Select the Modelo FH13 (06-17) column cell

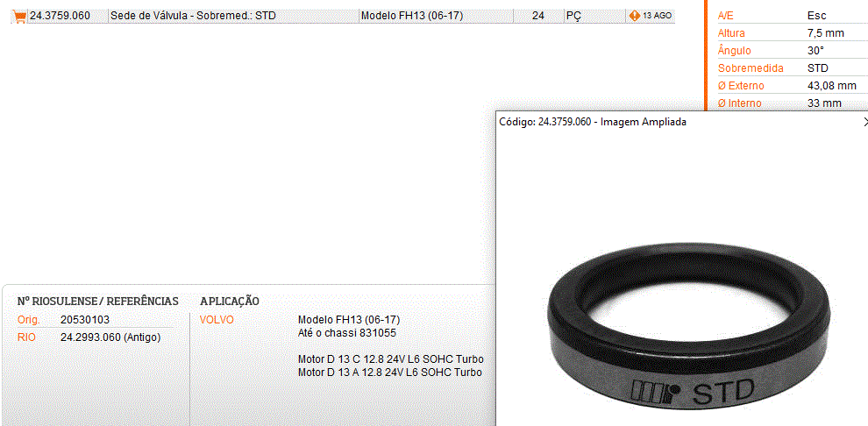437,16
